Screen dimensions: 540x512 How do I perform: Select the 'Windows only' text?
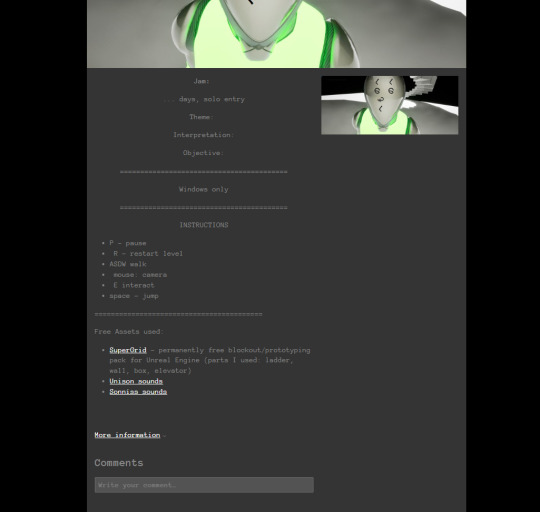click(204, 189)
